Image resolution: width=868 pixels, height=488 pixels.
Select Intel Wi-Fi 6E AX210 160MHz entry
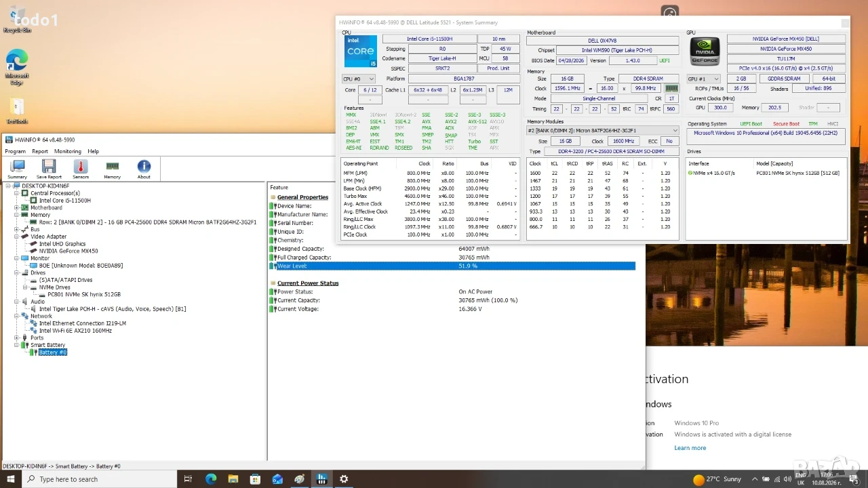pos(75,331)
